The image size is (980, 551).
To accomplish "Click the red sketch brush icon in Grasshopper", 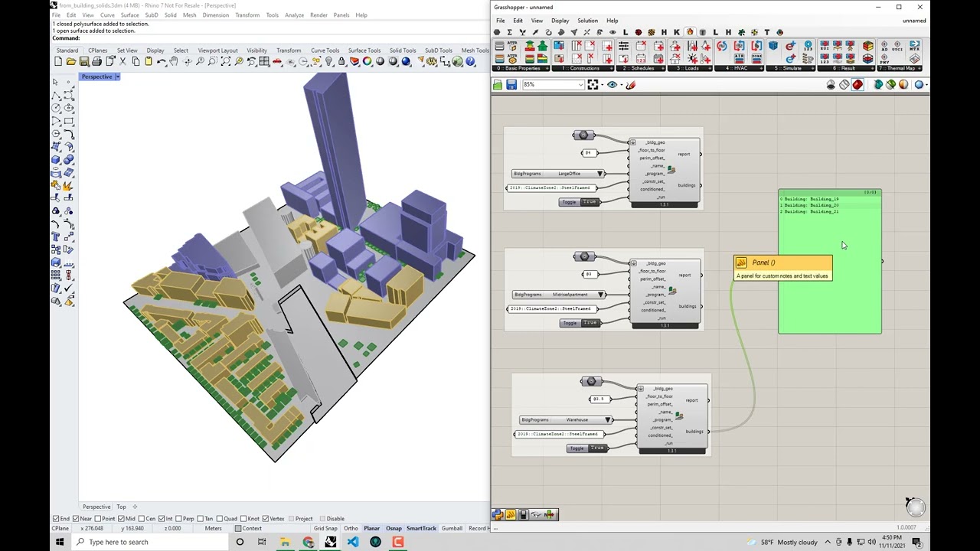I will 630,85.
